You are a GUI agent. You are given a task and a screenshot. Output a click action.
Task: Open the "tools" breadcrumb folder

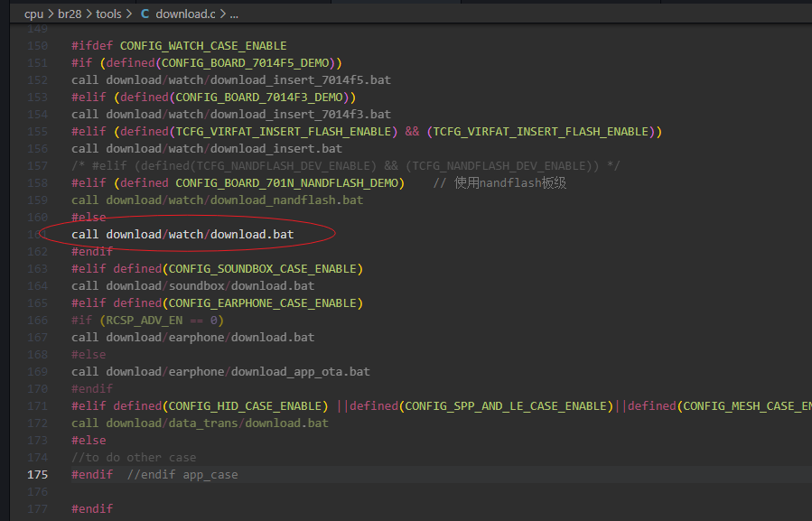[x=108, y=14]
